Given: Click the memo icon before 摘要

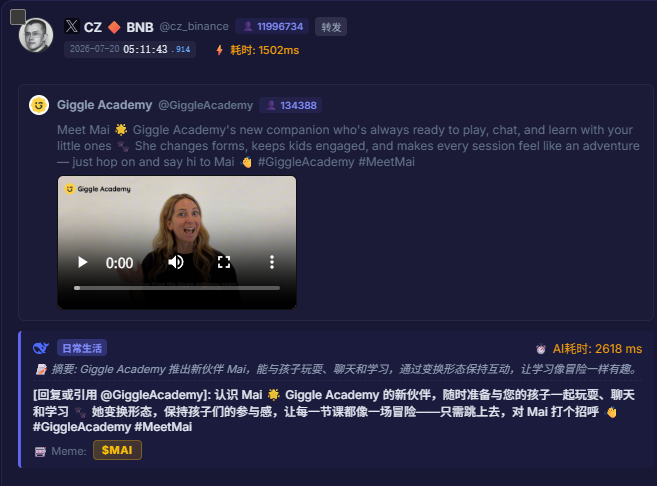Looking at the screenshot, I should pyautogui.click(x=41, y=370).
